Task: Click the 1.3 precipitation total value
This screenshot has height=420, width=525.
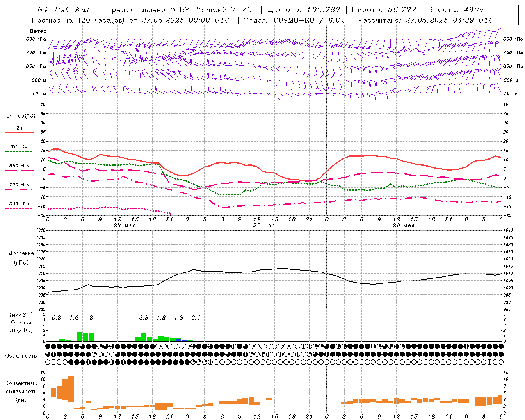Action: [178, 317]
